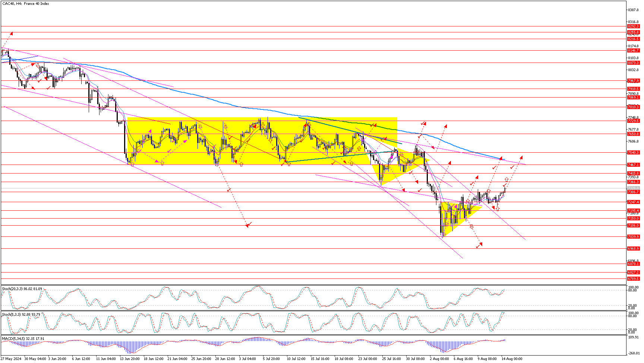
Task: Click the 7467.1 price level tag
Action: coord(633,165)
